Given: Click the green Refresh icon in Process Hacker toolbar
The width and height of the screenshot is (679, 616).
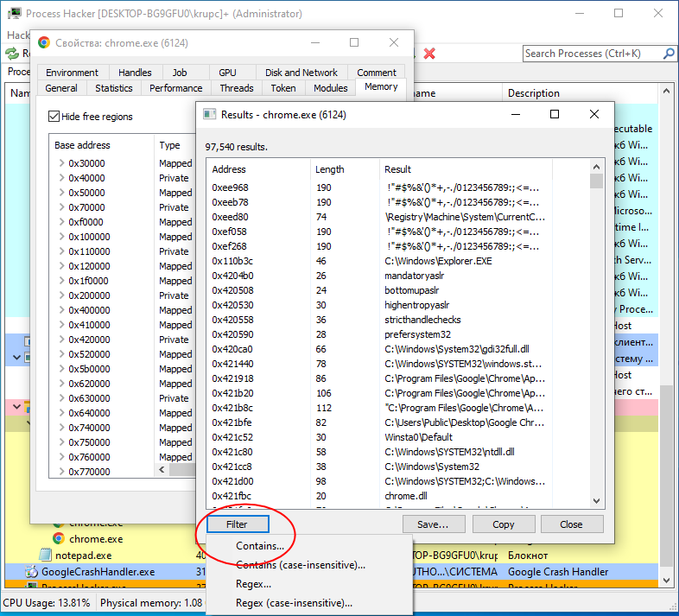Looking at the screenshot, I should pyautogui.click(x=12, y=54).
